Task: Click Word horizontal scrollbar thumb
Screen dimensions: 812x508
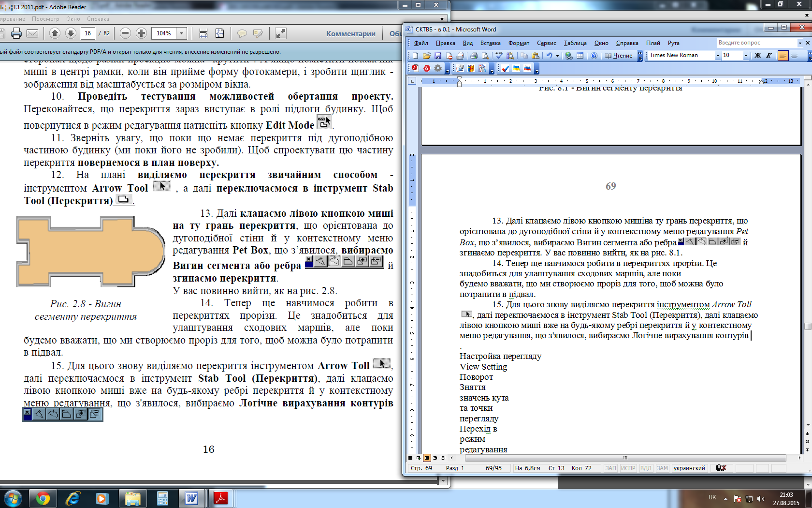Action: [624, 458]
